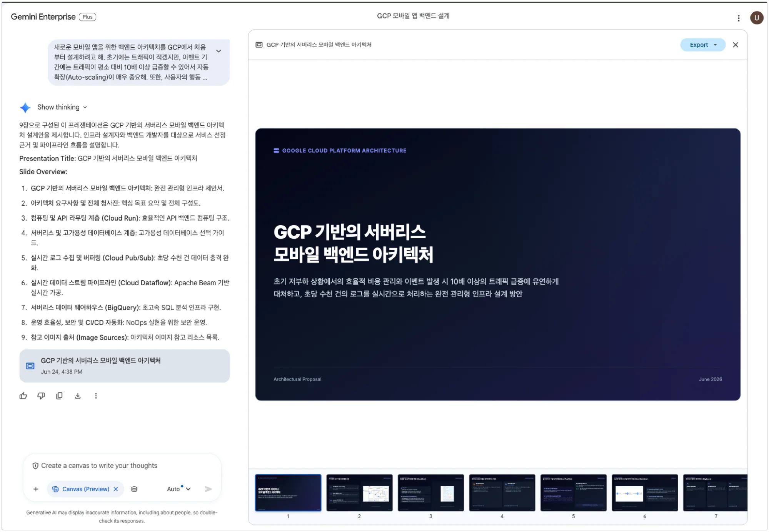Remove the Canvas (Preview) chip
This screenshot has height=532, width=769.
[116, 489]
